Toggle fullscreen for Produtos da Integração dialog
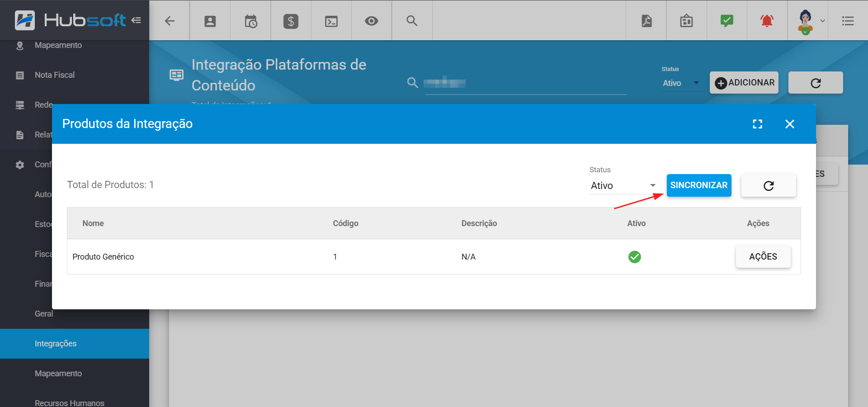 pyautogui.click(x=758, y=124)
